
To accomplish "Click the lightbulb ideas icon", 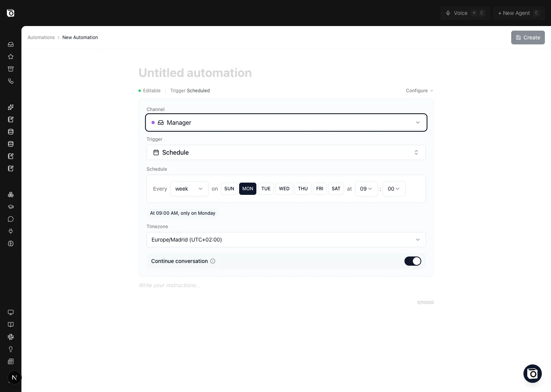I will tap(11, 349).
